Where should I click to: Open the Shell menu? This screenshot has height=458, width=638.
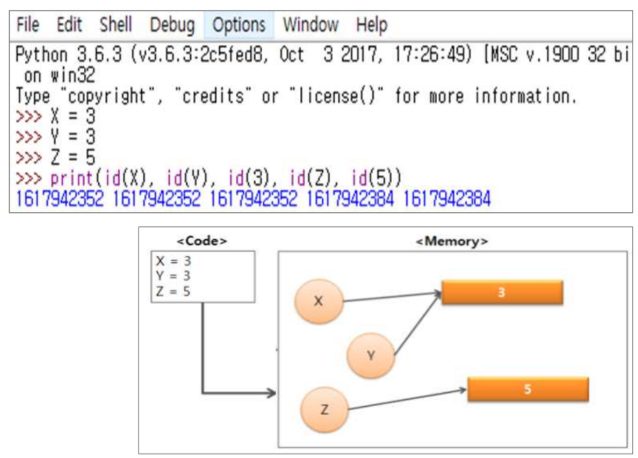coord(116,25)
